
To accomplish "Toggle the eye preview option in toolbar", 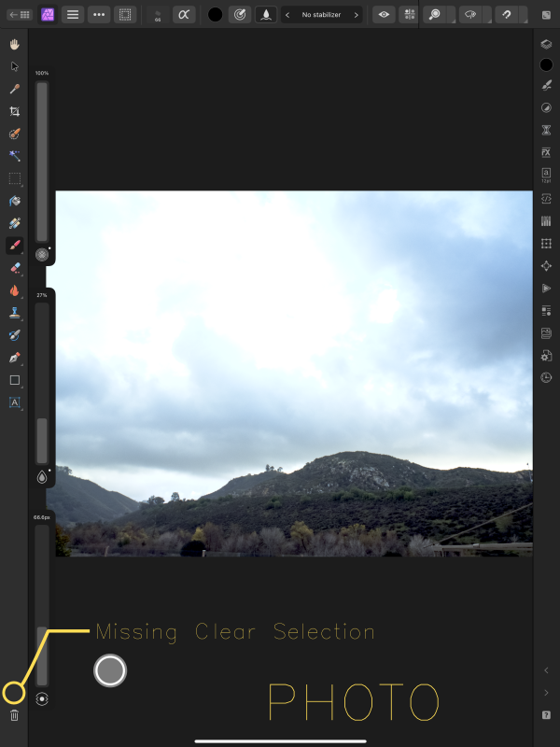I will tap(384, 15).
